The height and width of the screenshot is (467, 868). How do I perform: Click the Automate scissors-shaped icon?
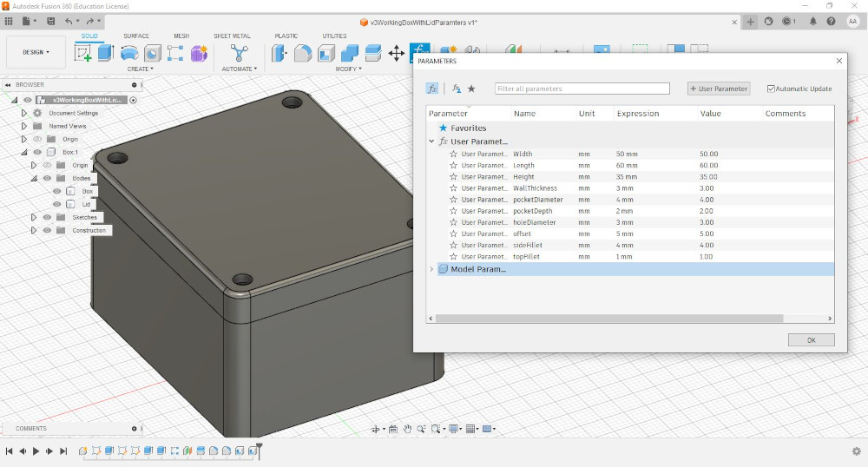click(240, 53)
